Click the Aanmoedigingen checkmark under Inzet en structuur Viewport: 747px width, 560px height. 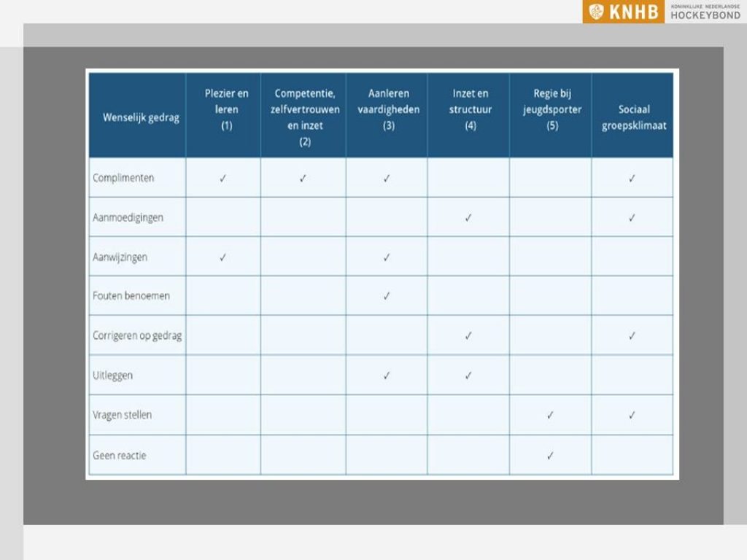(468, 217)
